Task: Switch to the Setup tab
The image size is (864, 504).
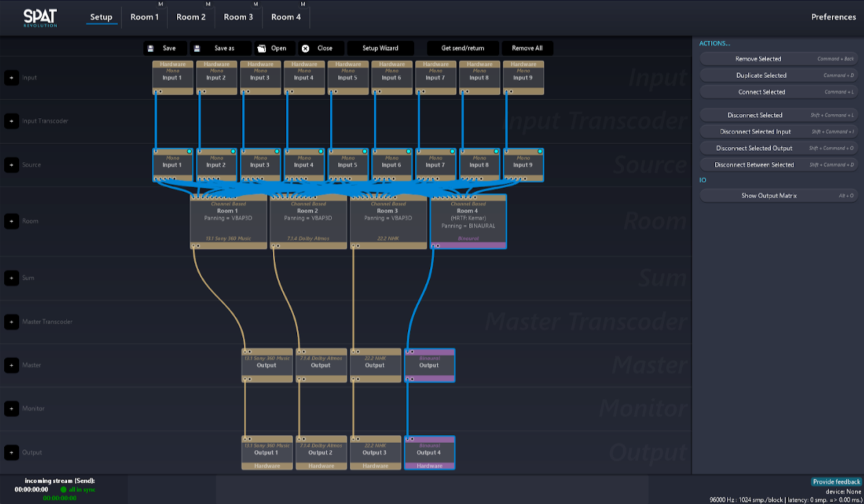Action: (x=101, y=17)
